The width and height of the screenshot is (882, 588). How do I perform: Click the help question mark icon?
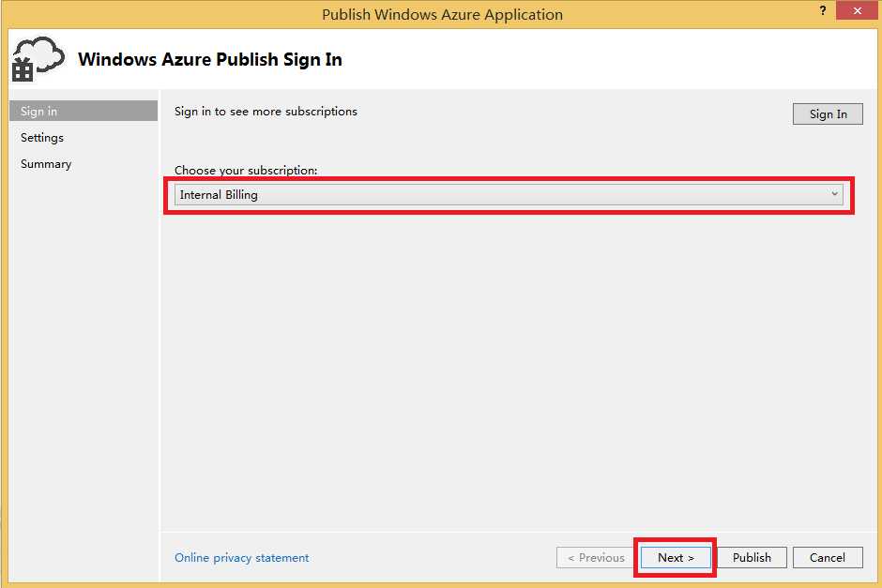click(x=823, y=10)
